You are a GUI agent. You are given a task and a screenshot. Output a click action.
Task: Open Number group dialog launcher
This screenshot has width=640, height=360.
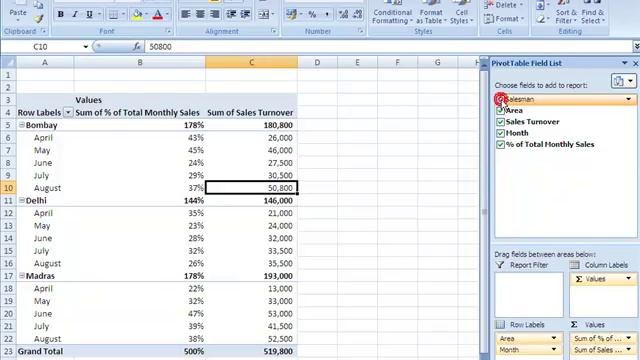click(360, 31)
